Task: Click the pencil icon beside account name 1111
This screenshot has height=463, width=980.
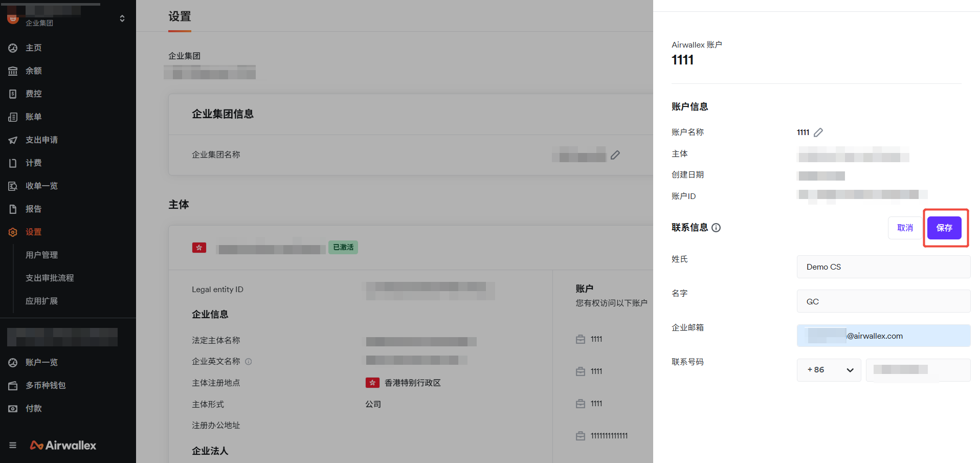Action: 818,133
